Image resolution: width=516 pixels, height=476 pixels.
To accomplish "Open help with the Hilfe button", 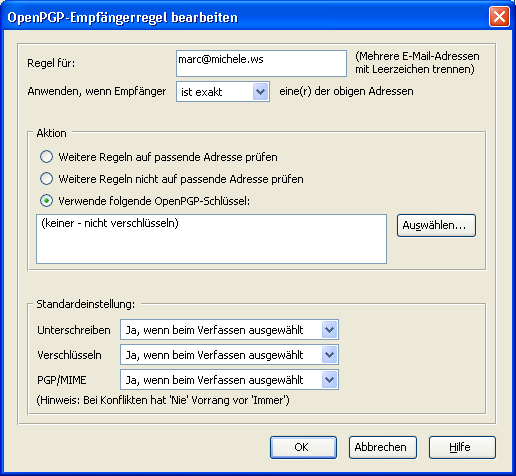I will point(462,447).
